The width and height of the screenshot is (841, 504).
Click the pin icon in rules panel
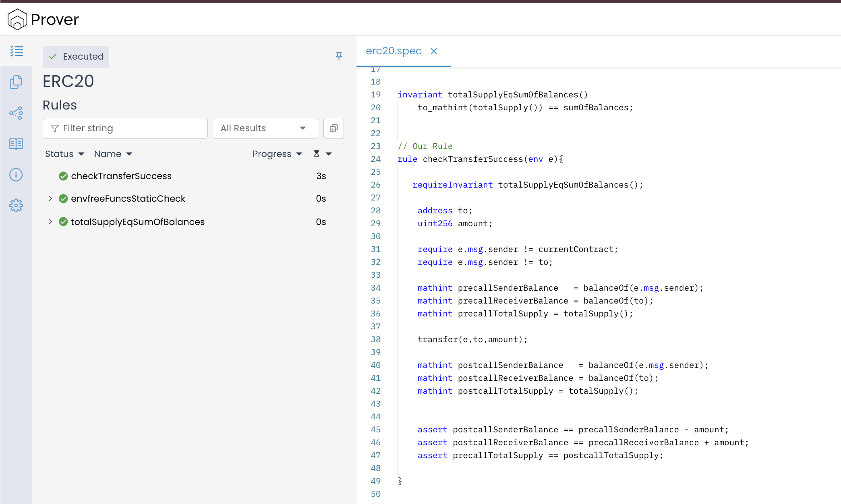click(339, 56)
